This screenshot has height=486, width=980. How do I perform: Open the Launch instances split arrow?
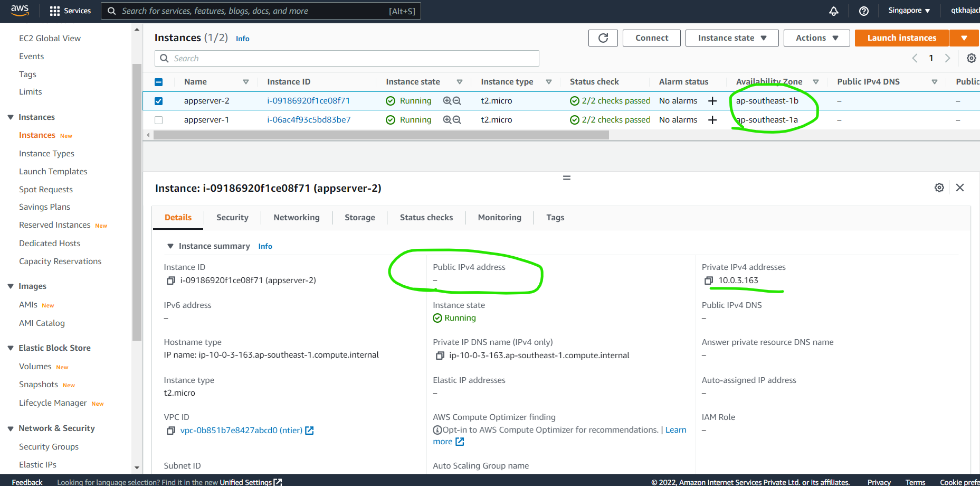964,38
